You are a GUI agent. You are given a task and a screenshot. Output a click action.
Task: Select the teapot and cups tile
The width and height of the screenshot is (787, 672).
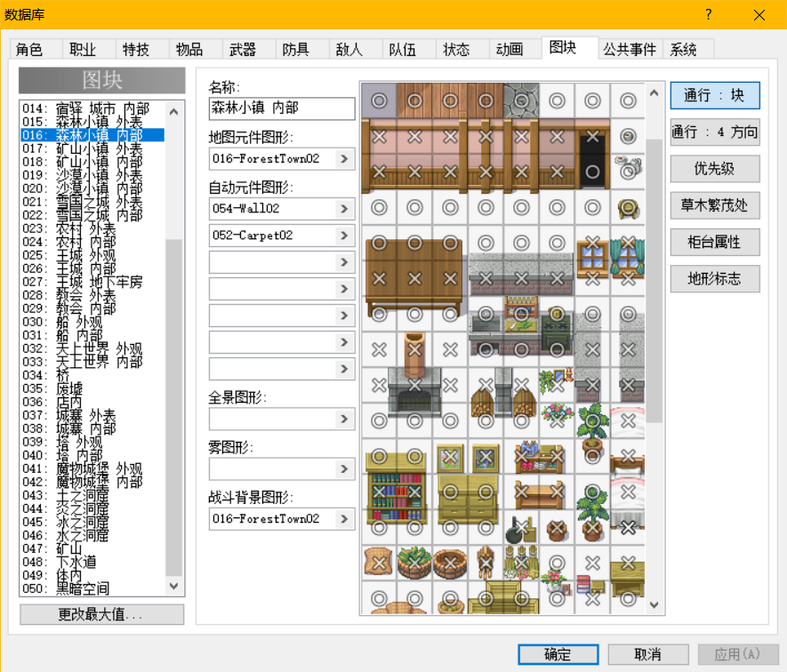click(x=628, y=166)
